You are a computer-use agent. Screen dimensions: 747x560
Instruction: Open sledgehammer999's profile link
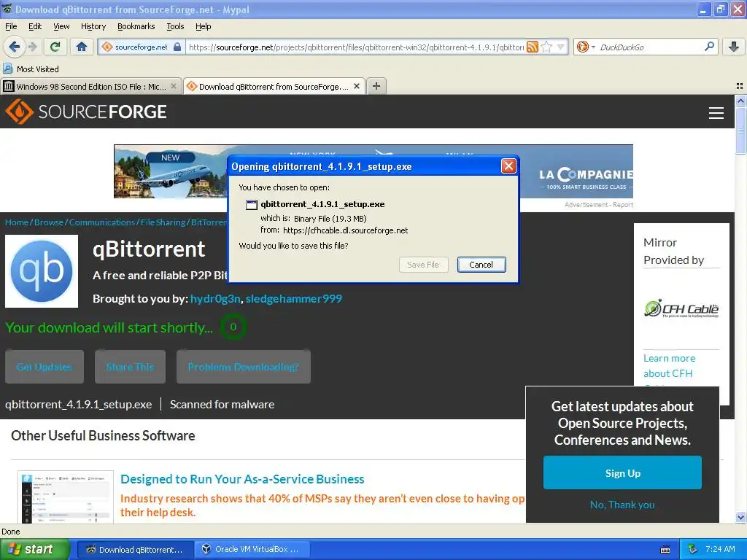pyautogui.click(x=293, y=298)
